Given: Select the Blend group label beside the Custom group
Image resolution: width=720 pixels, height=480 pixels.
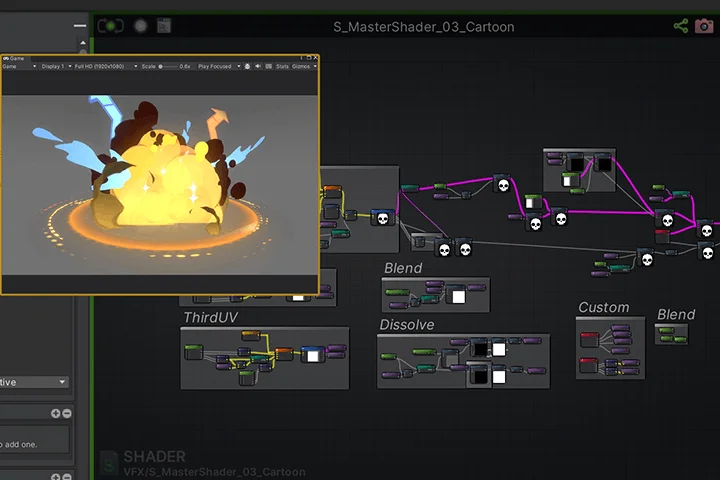Looking at the screenshot, I should point(676,314).
